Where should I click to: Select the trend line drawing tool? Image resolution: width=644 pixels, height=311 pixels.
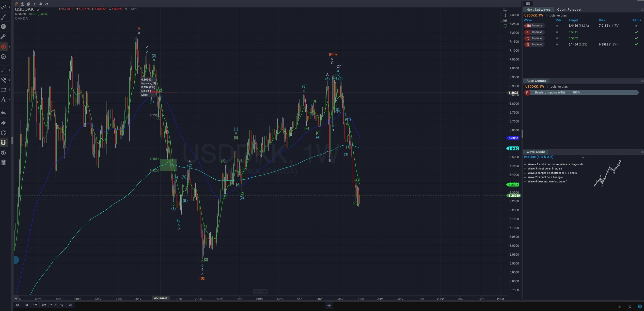coord(4,70)
